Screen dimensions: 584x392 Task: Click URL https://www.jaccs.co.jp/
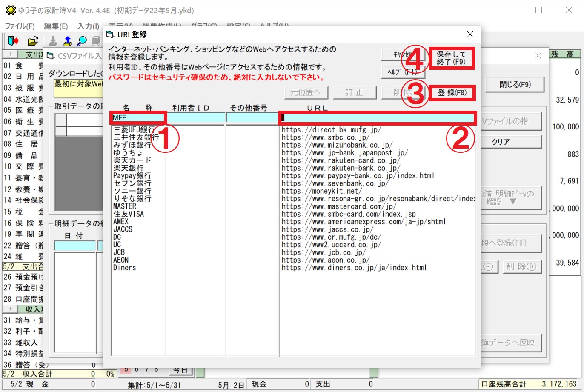click(327, 229)
